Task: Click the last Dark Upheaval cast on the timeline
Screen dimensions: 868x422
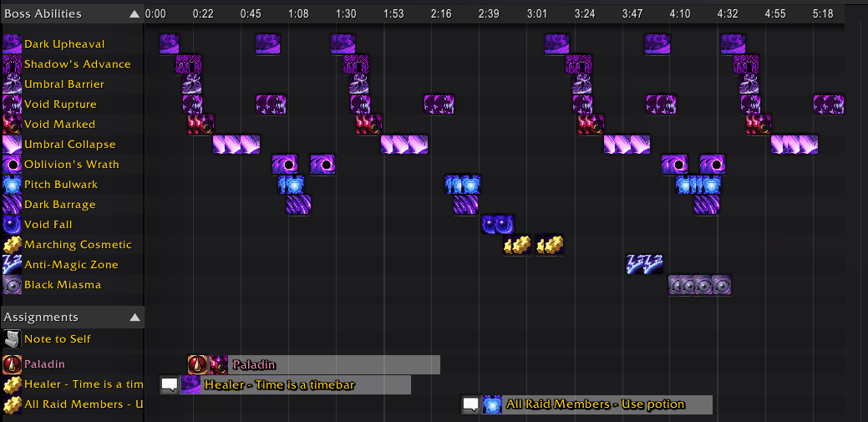Action: pyautogui.click(x=733, y=43)
